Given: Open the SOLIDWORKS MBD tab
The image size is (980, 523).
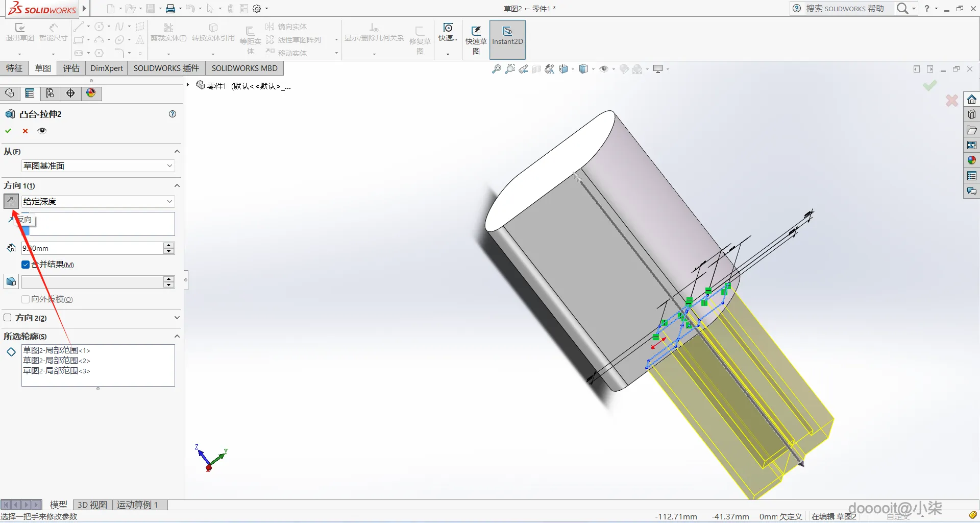Looking at the screenshot, I should [244, 68].
